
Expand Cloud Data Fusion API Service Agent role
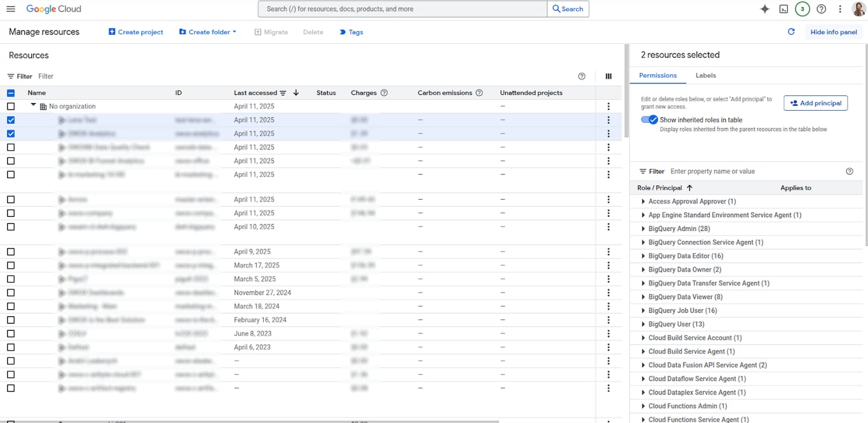(x=643, y=366)
